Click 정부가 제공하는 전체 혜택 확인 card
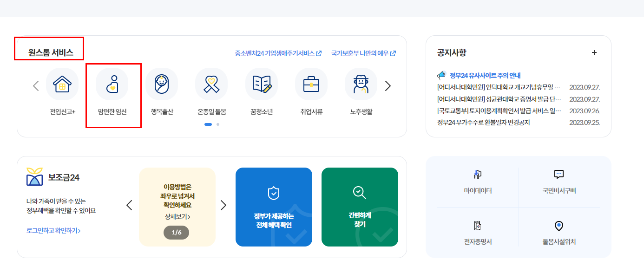The height and width of the screenshot is (266, 644). [x=274, y=207]
